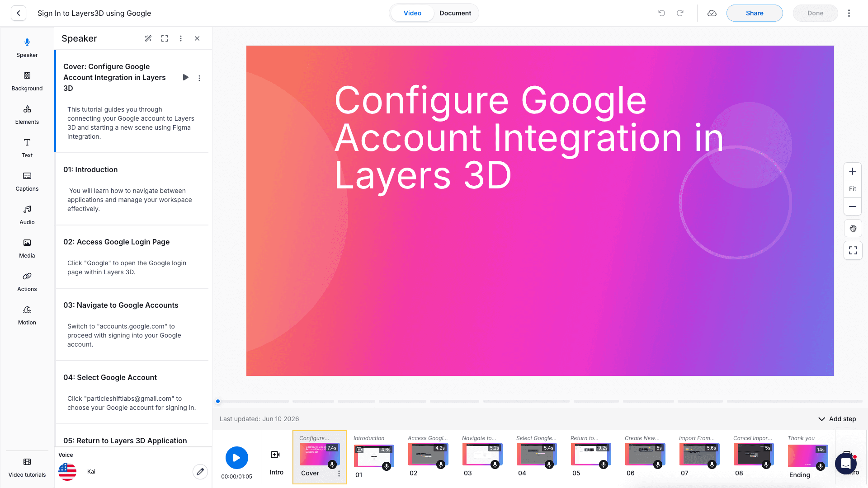Image resolution: width=868 pixels, height=488 pixels.
Task: Open the top-right more options menu
Action: pyautogui.click(x=849, y=13)
